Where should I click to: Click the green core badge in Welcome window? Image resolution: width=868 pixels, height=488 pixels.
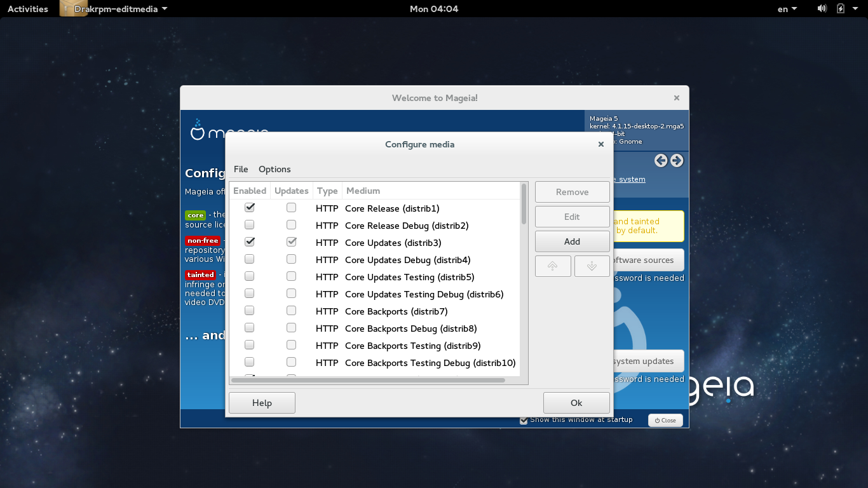click(x=196, y=215)
